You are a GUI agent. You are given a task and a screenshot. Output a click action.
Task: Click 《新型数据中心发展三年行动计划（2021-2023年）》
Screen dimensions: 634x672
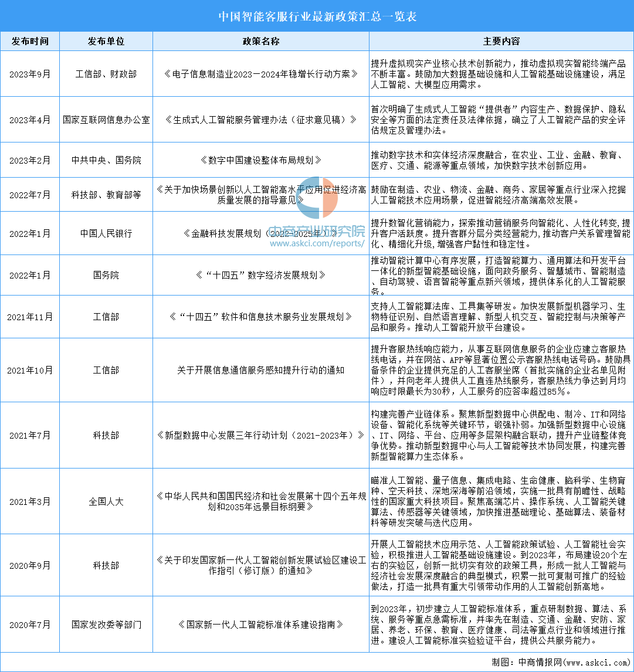pyautogui.click(x=260, y=436)
